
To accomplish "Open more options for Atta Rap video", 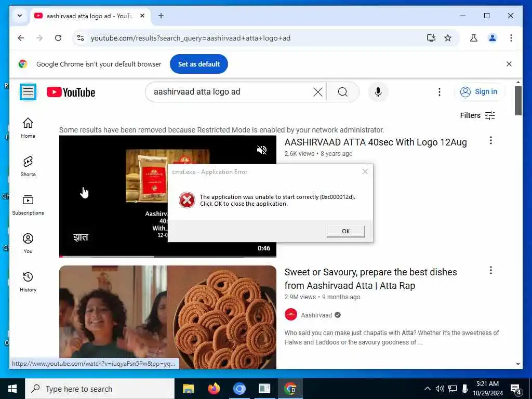I will click(x=490, y=270).
